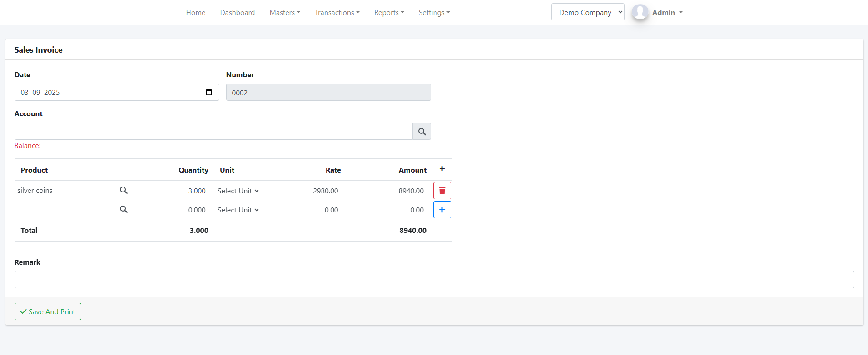This screenshot has height=355, width=868.
Task: Click the Admin avatar image
Action: 640,12
